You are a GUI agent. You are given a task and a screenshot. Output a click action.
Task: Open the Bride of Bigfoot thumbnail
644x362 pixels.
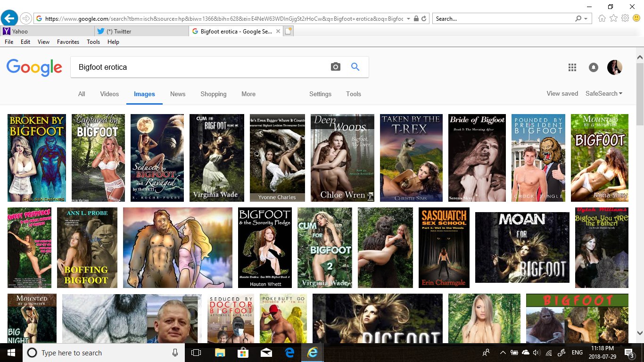click(477, 158)
